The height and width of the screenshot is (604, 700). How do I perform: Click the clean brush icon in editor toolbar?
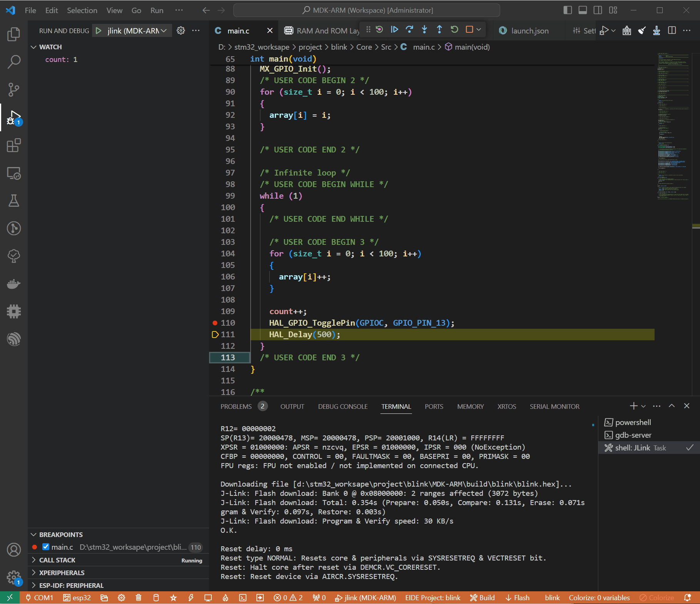[642, 30]
